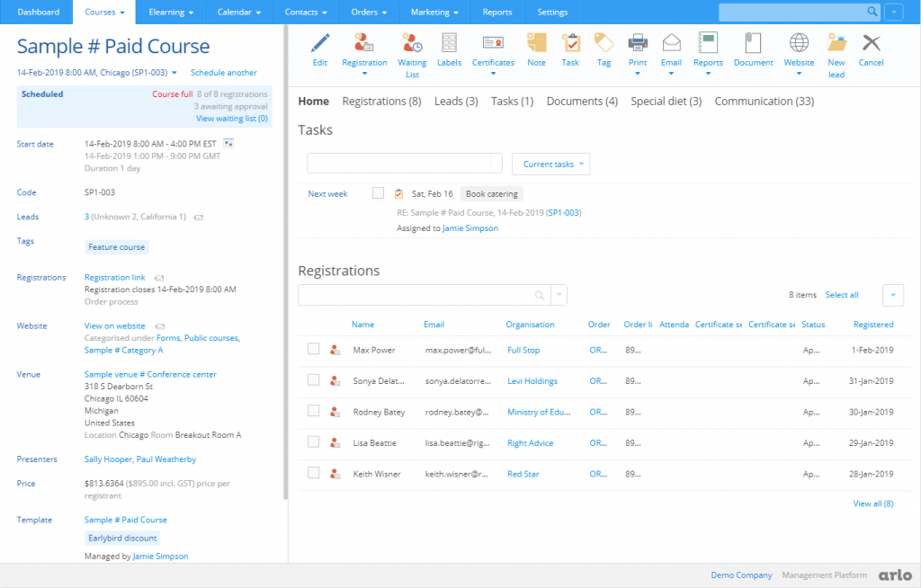This screenshot has height=588, width=921.
Task: Click the registrations search input field
Action: (x=423, y=295)
